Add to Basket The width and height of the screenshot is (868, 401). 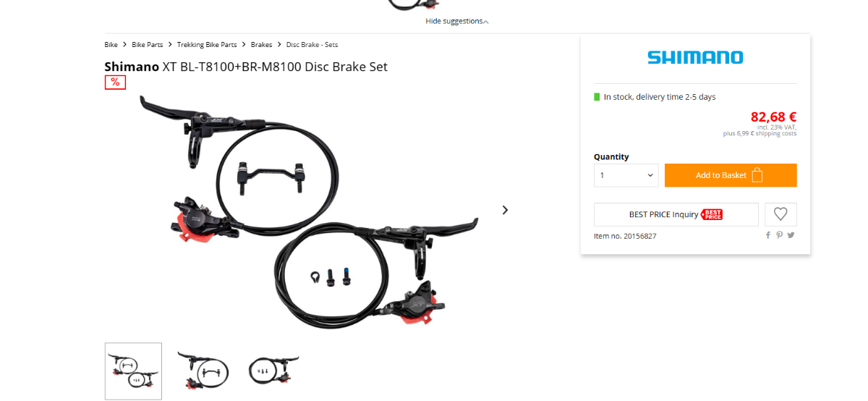(731, 175)
